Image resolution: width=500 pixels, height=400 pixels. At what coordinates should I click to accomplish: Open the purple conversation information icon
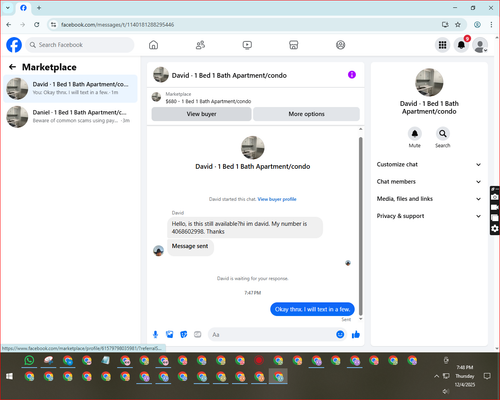coord(352,75)
